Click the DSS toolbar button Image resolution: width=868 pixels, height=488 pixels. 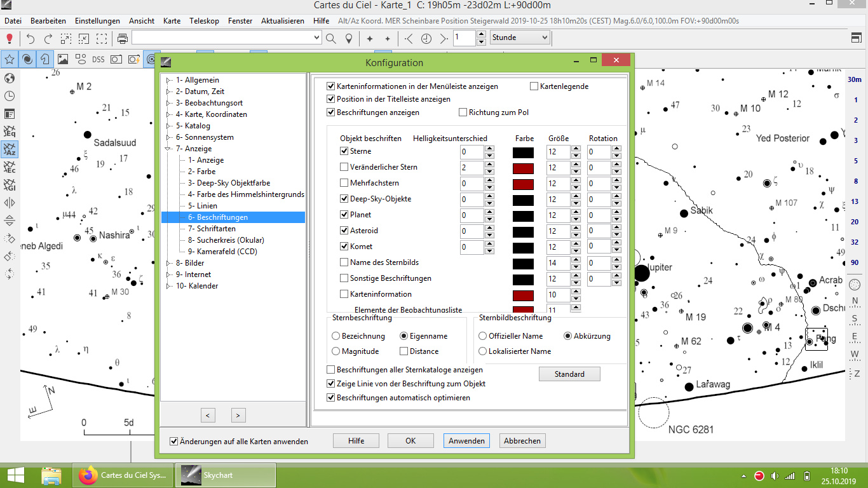click(x=98, y=59)
